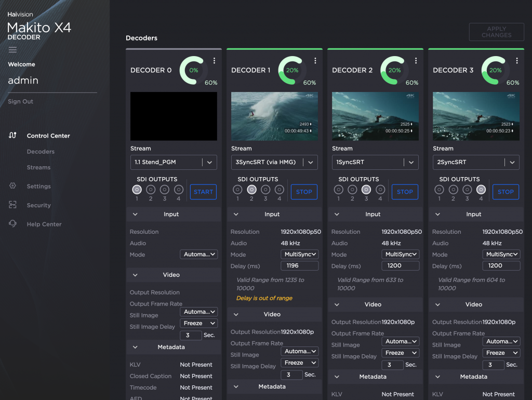Screen dimensions: 532x400
Task: Select SDI output 4 on Decoder 0
Action: [179, 190]
